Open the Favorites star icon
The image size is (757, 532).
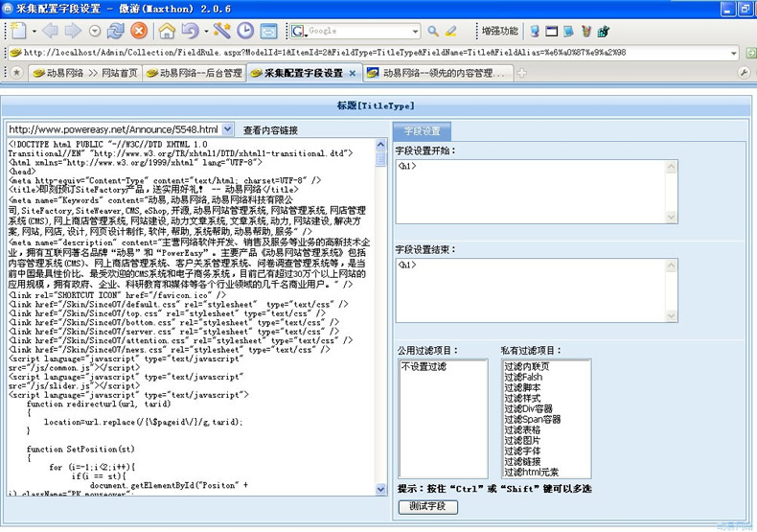221,31
